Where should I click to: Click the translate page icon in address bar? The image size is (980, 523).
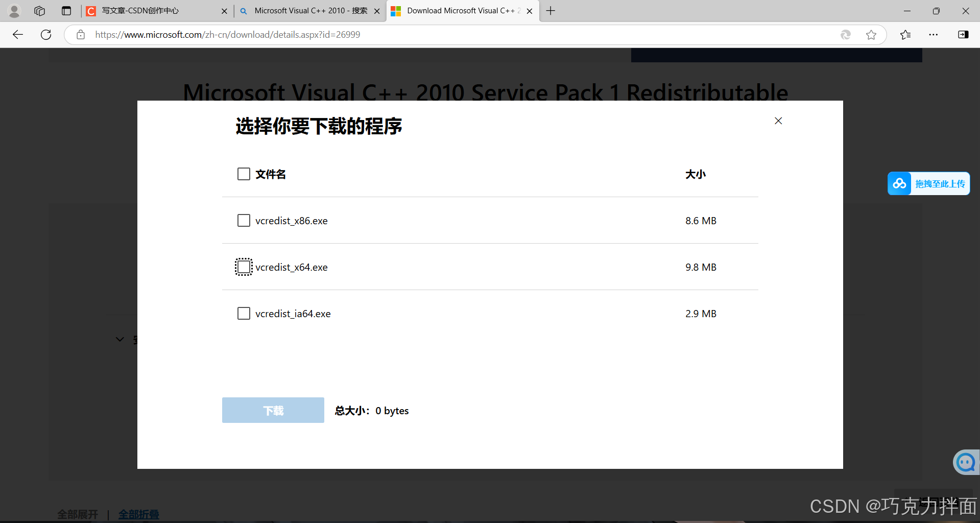[x=846, y=35]
